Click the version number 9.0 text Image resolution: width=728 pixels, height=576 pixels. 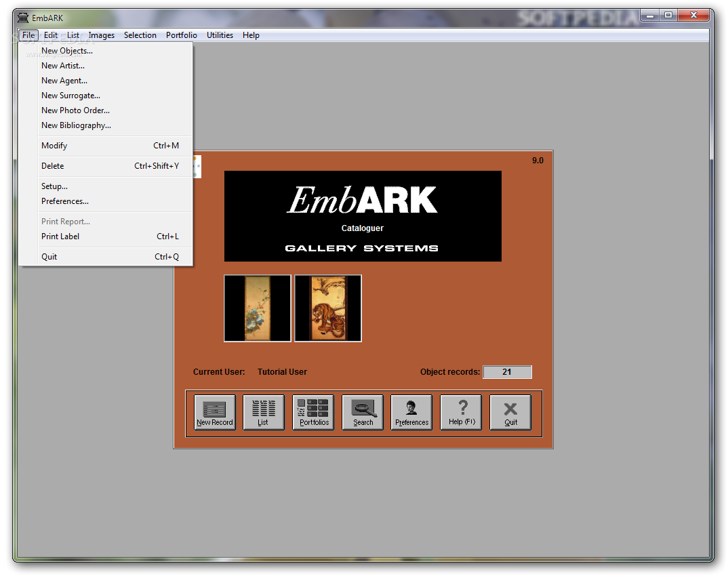pyautogui.click(x=538, y=160)
